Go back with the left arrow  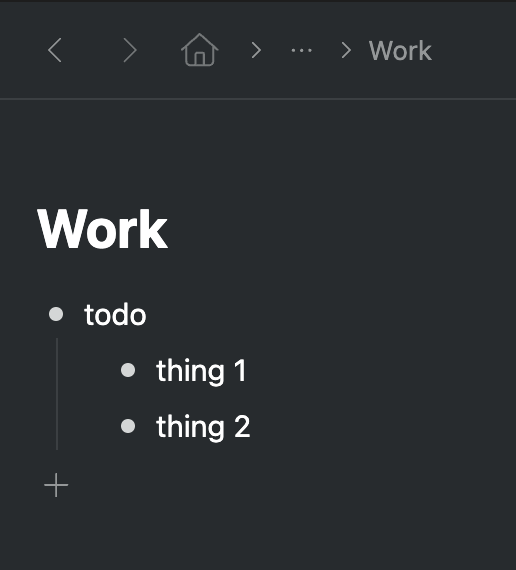click(x=55, y=50)
